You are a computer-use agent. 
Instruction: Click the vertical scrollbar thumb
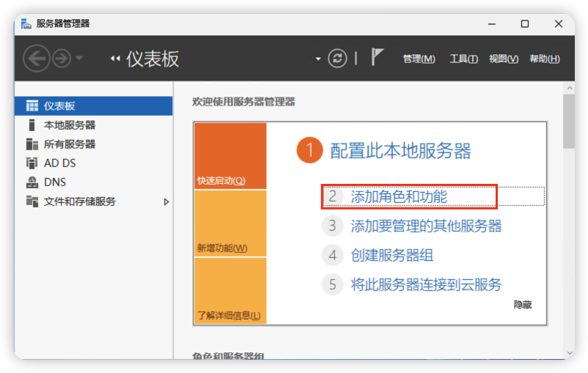click(568, 121)
